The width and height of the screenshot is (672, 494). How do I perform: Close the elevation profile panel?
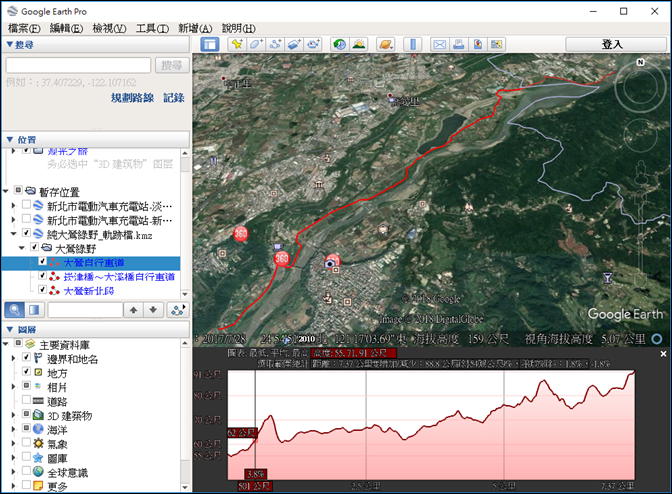(x=663, y=354)
